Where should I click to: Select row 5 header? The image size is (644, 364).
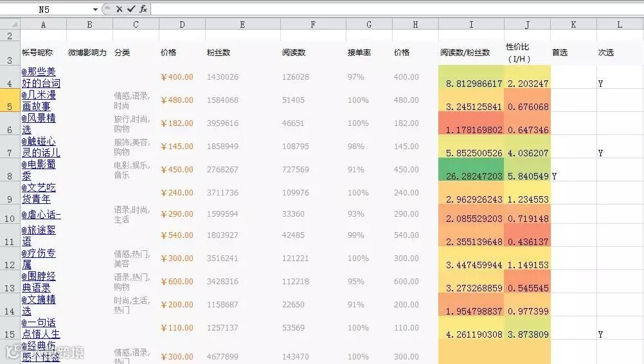[x=10, y=101]
